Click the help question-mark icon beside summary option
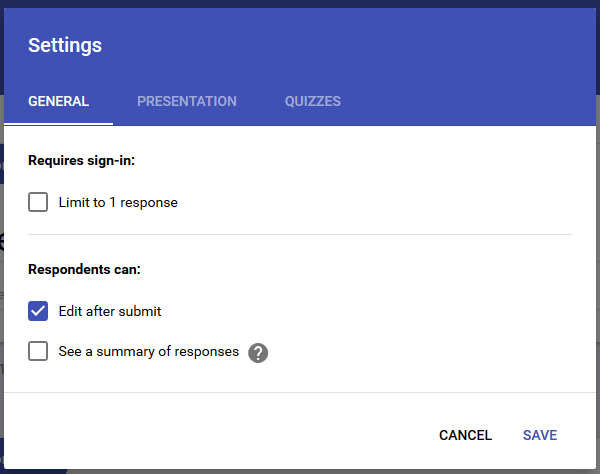 [x=258, y=353]
